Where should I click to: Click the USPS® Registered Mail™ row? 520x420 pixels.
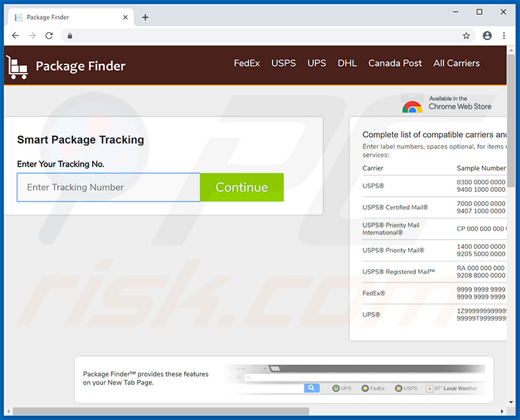coord(434,272)
